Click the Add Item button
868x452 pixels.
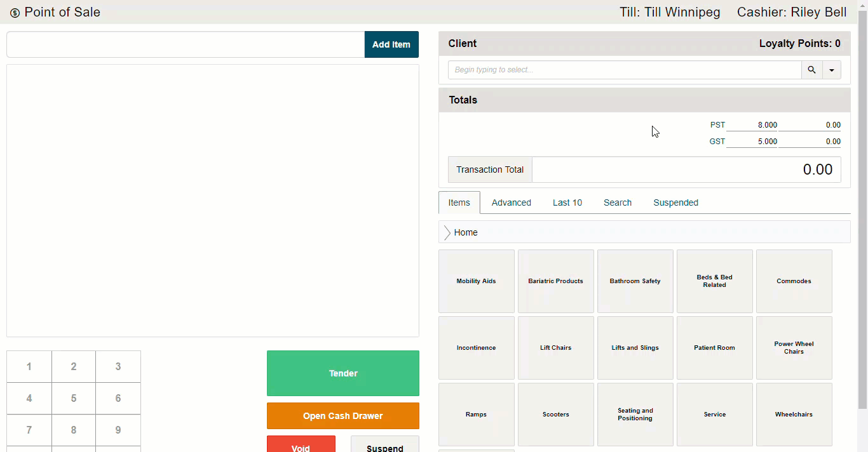(391, 44)
